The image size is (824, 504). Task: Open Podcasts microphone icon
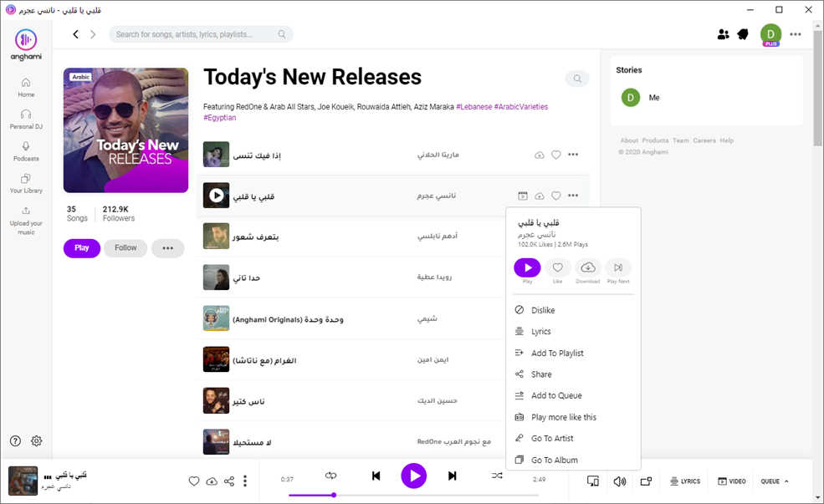pos(26,146)
